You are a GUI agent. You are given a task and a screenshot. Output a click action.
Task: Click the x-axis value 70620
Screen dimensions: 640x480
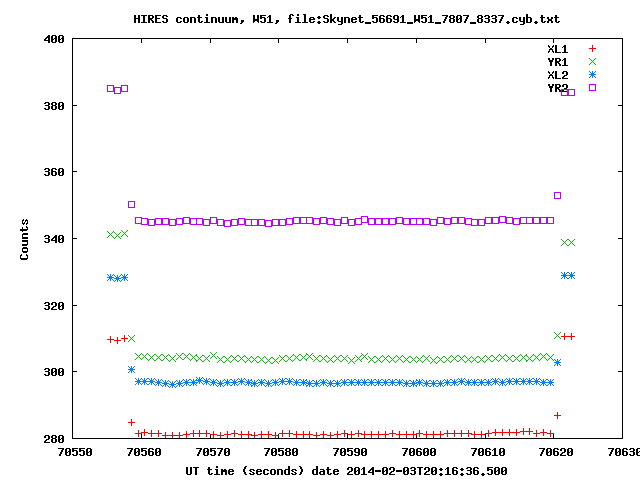[556, 452]
